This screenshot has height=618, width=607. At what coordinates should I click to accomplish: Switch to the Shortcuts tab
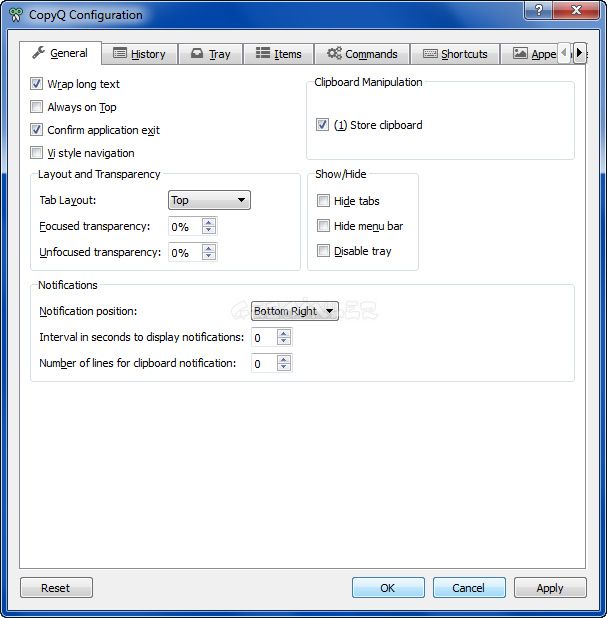click(x=455, y=54)
